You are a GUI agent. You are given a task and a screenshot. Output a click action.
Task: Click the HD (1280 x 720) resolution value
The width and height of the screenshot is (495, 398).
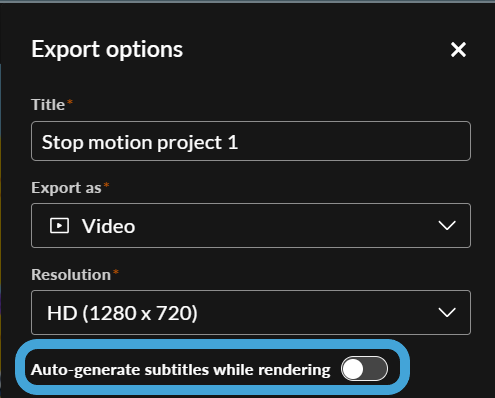122,313
